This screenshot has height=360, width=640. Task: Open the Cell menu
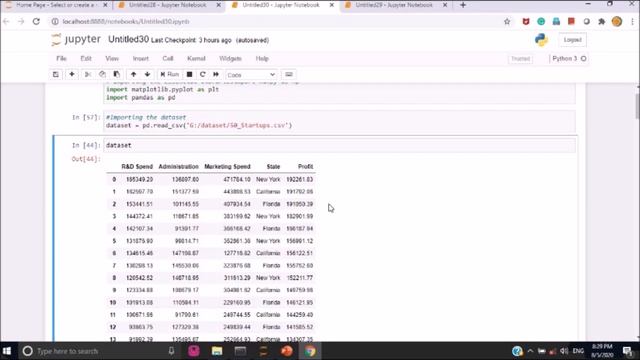pos(168,59)
